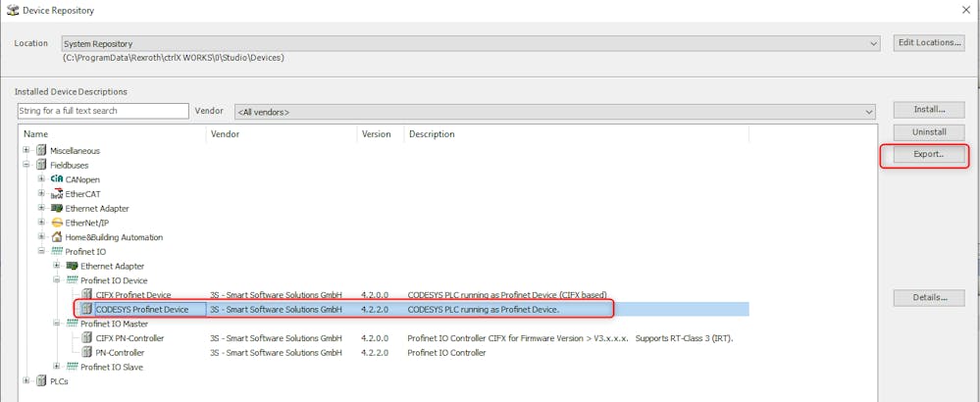
Task: Select CIFX PN-Controller entry
Action: [x=129, y=338]
